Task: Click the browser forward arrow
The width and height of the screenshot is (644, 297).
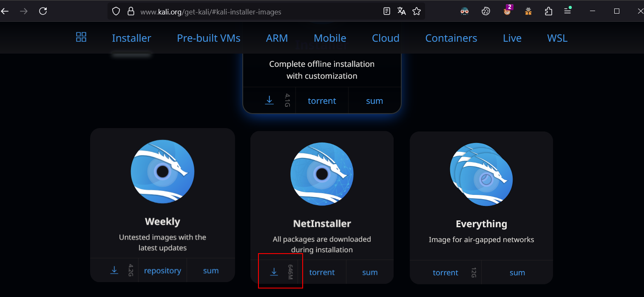Action: [x=24, y=11]
